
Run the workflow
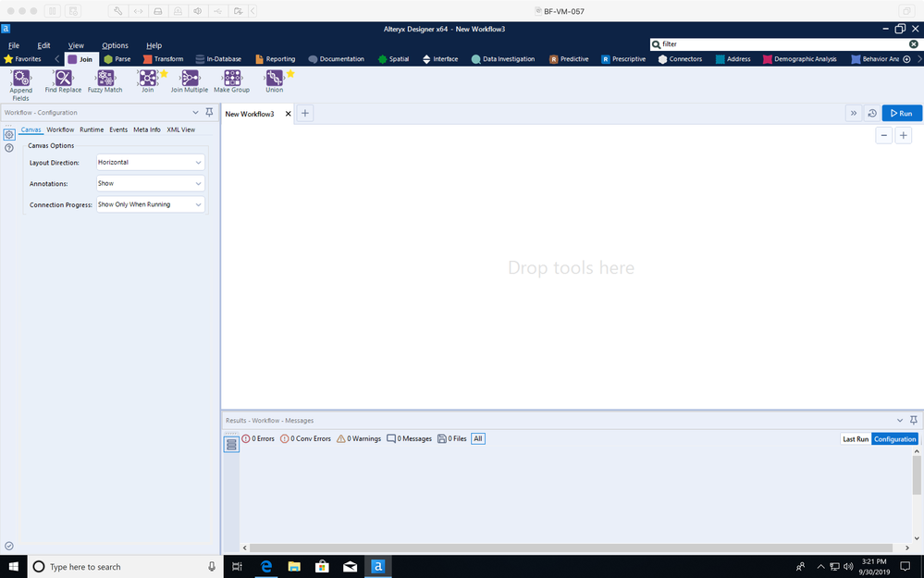click(x=902, y=113)
